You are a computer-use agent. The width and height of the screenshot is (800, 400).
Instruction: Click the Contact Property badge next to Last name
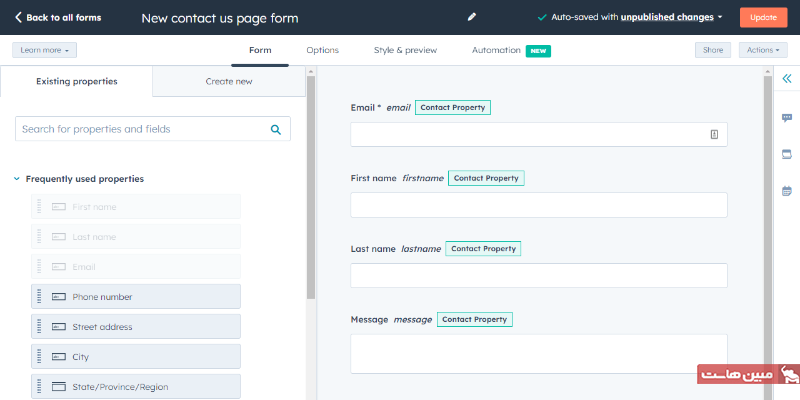tap(483, 248)
